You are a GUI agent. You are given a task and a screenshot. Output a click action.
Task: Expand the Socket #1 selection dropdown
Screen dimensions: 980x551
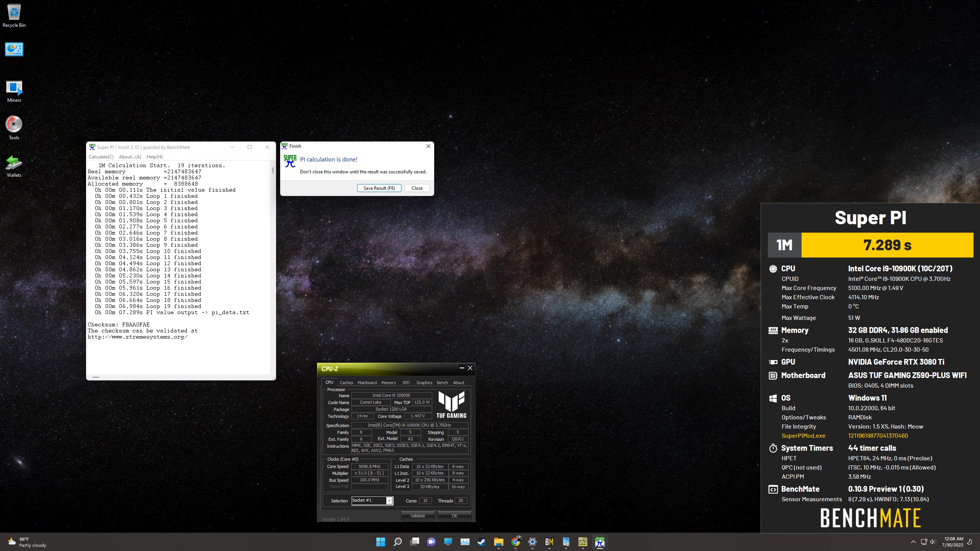point(389,500)
